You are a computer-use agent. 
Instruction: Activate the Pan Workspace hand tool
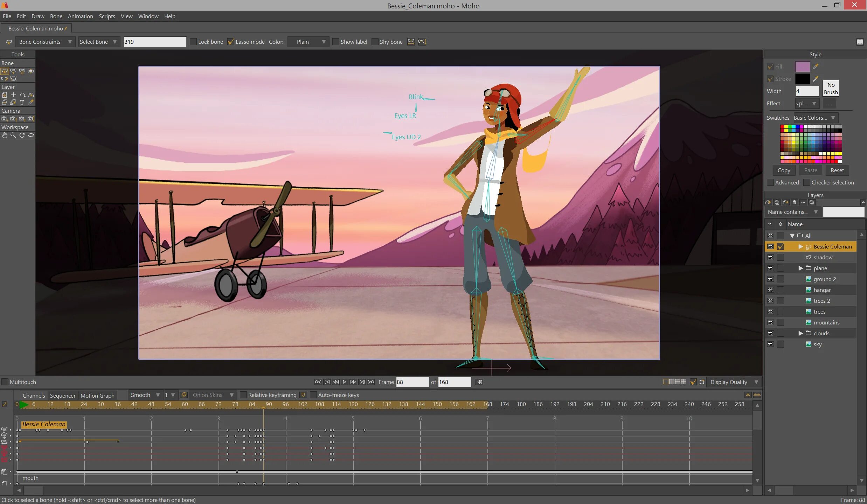coord(5,135)
